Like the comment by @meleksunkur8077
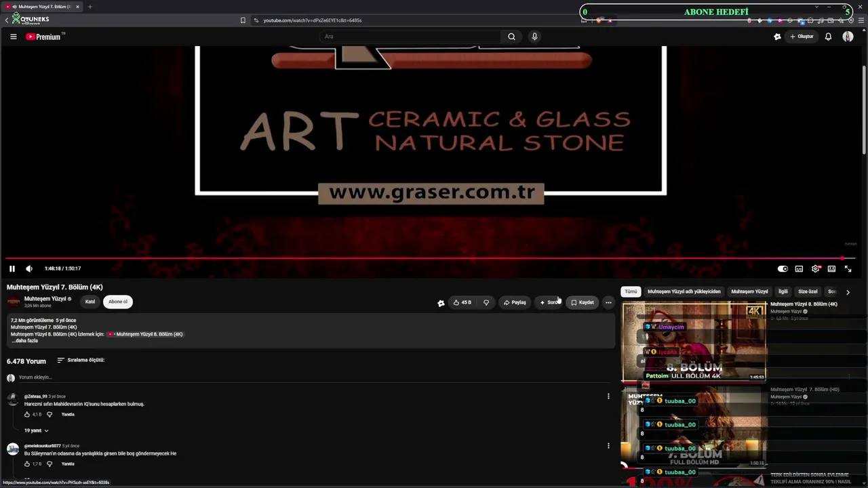This screenshot has height=488, width=868. click(x=27, y=464)
